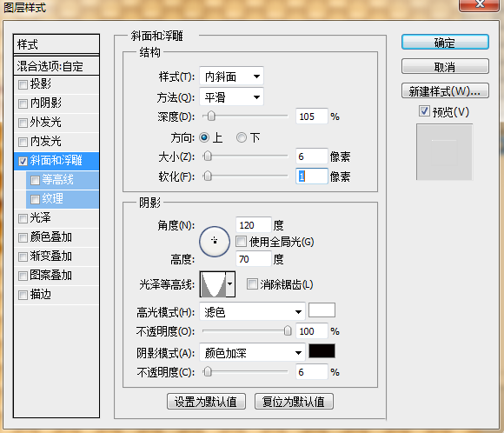Select the 等高线 sub-entry label
The image size is (504, 433).
[58, 180]
